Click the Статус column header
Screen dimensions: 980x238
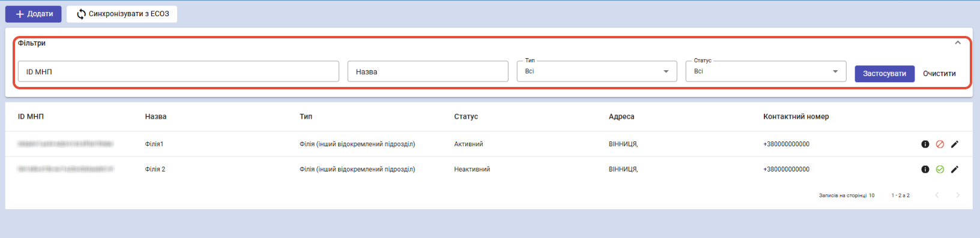[466, 116]
